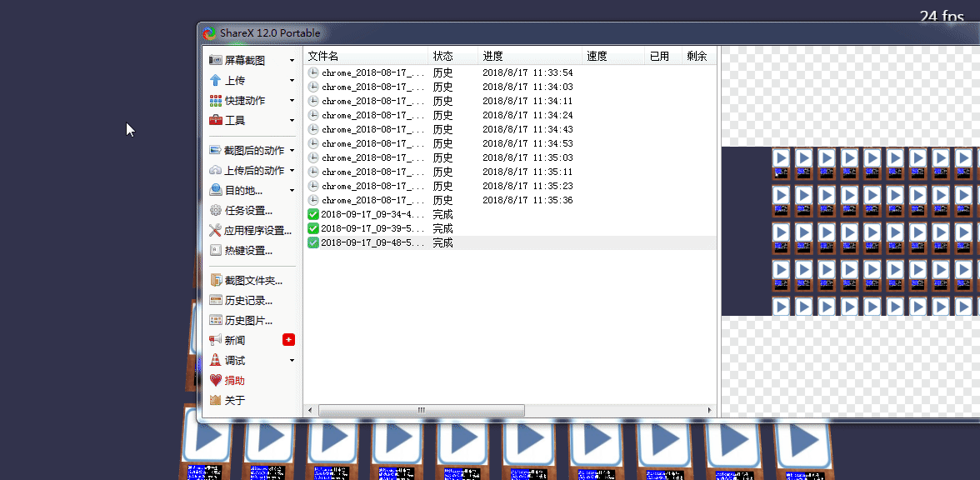
Task: Select the 2018-09-17_09-48-5 file row
Action: pos(510,243)
